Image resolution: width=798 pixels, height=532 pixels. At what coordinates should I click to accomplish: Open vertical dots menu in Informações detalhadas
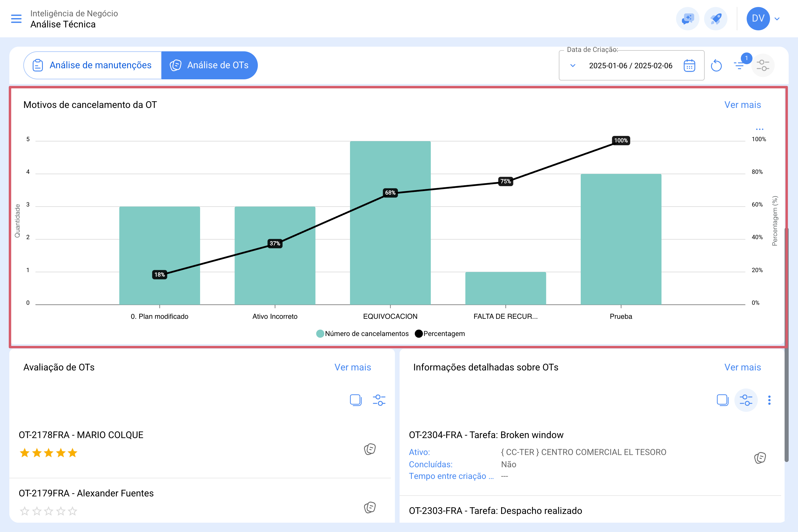(x=769, y=400)
